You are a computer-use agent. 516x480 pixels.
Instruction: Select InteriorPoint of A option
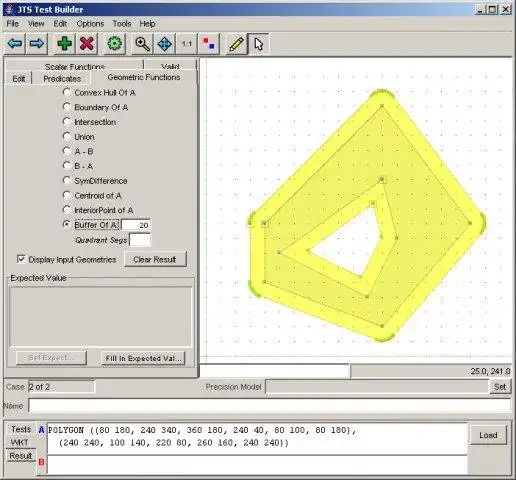67,210
